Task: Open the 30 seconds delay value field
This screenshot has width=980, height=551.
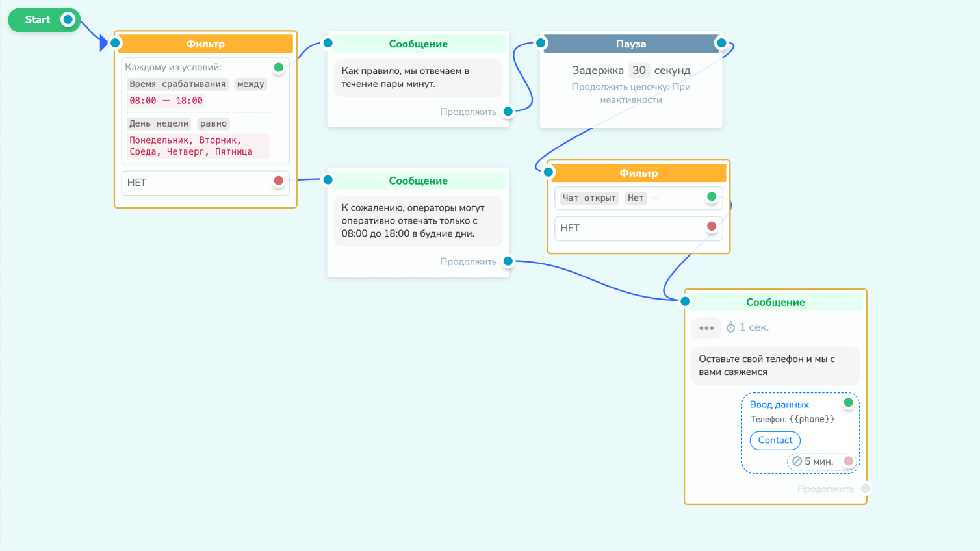Action: (639, 70)
